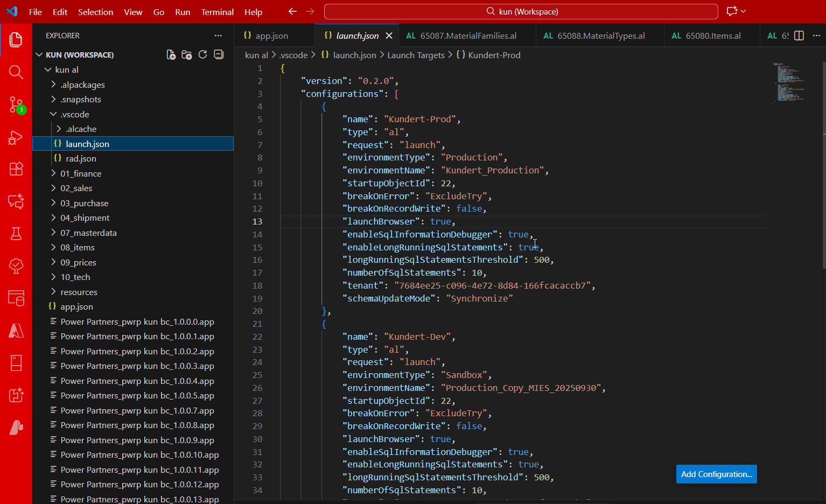Open Explorer views and more actions menu
This screenshot has width=826, height=504.
(218, 36)
